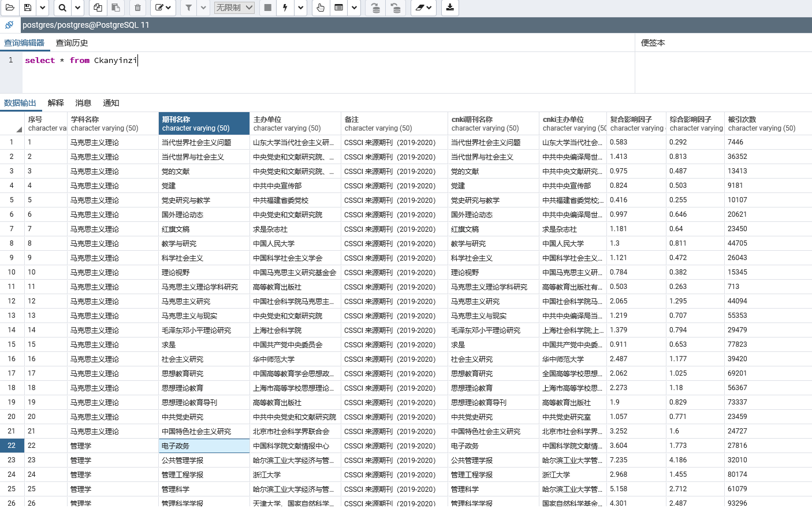This screenshot has width=812, height=508.
Task: Expand the find options dropdown
Action: point(78,8)
